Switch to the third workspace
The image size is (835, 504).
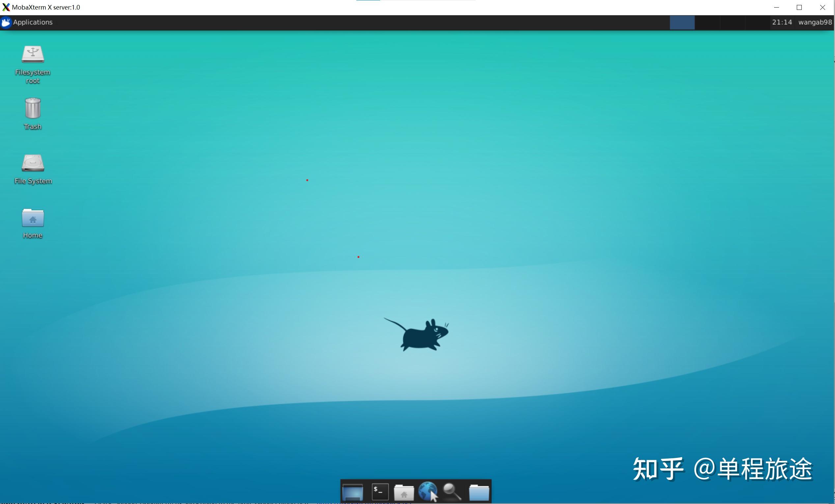[732, 22]
